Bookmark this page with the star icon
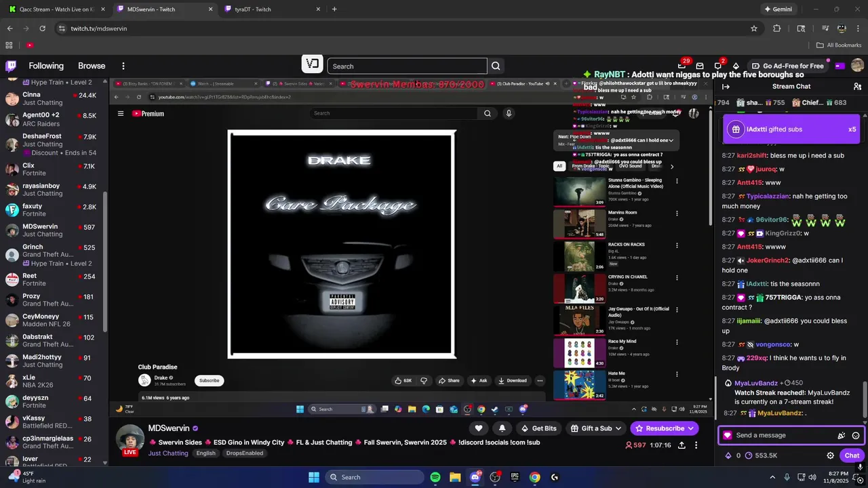Viewport: 868px width, 488px height. click(753, 28)
